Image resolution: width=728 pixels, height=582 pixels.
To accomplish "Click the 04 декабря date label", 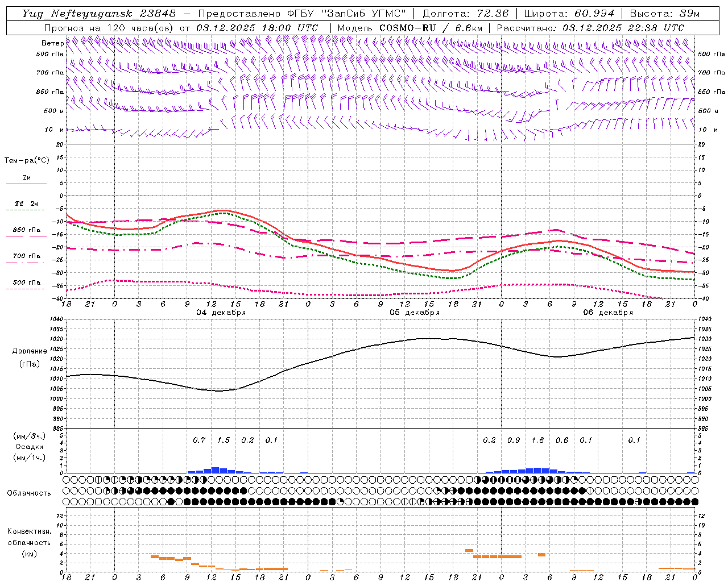I will (221, 313).
